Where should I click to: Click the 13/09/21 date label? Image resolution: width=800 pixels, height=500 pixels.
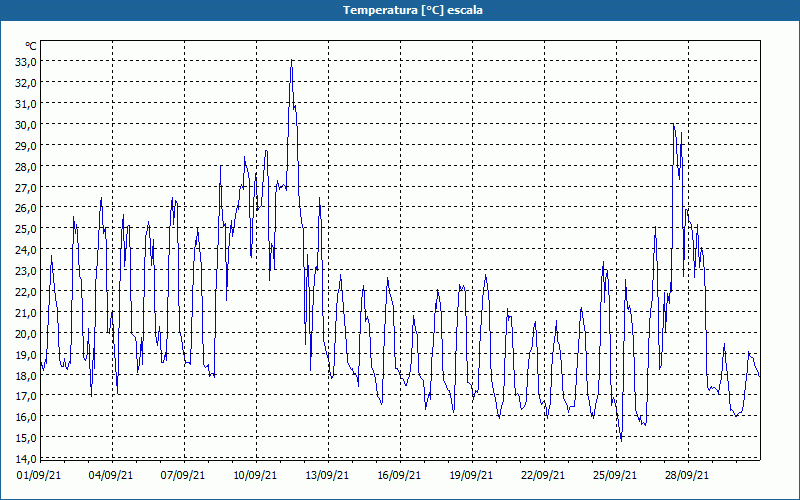tap(328, 476)
